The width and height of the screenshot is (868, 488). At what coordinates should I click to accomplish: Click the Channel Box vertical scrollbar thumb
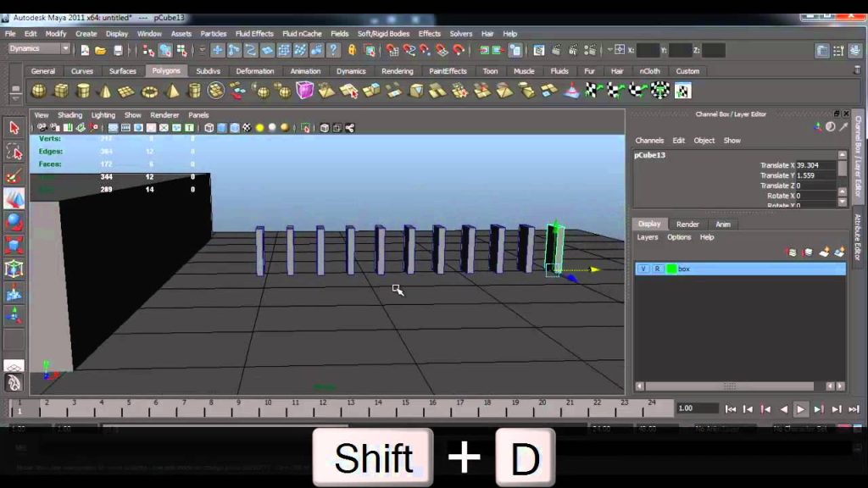click(x=843, y=168)
